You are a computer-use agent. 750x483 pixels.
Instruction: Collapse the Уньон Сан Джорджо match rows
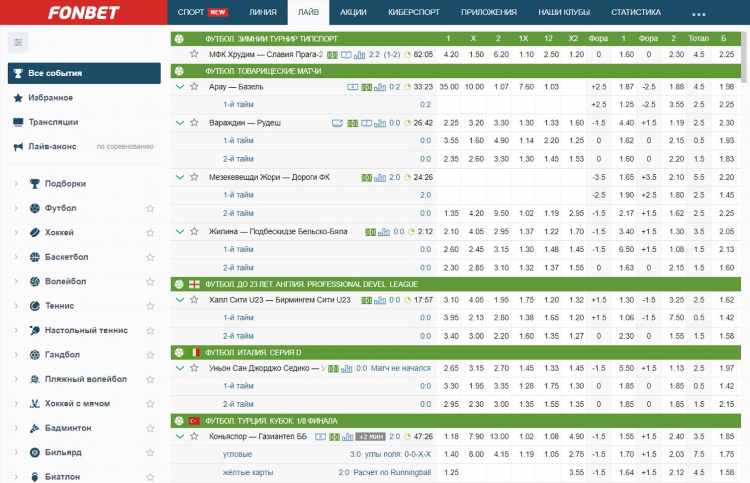click(180, 368)
